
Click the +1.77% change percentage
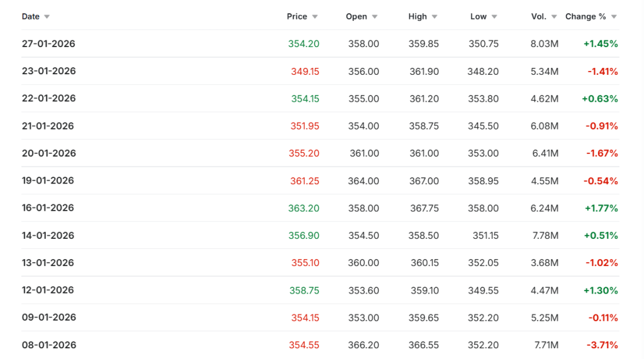pos(600,208)
